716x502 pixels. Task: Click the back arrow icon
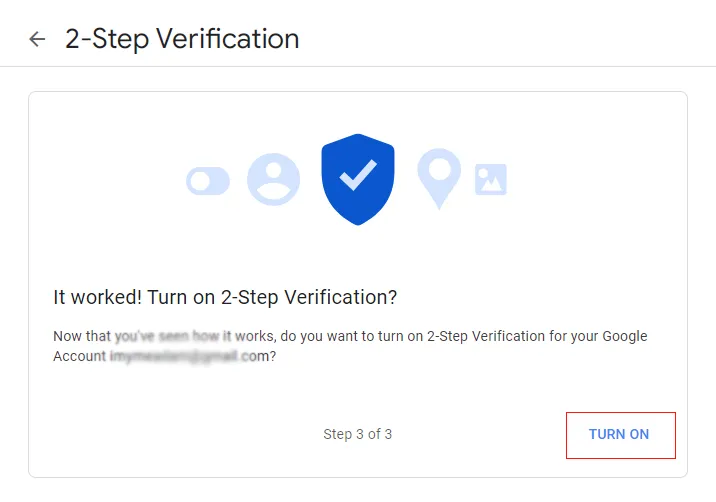[x=37, y=39]
